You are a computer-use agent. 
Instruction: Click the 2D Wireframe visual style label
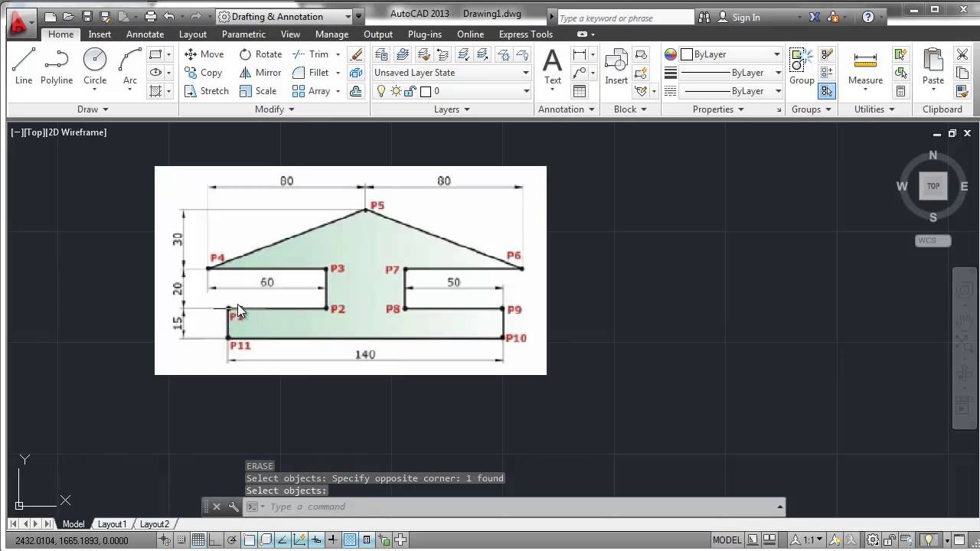click(77, 132)
